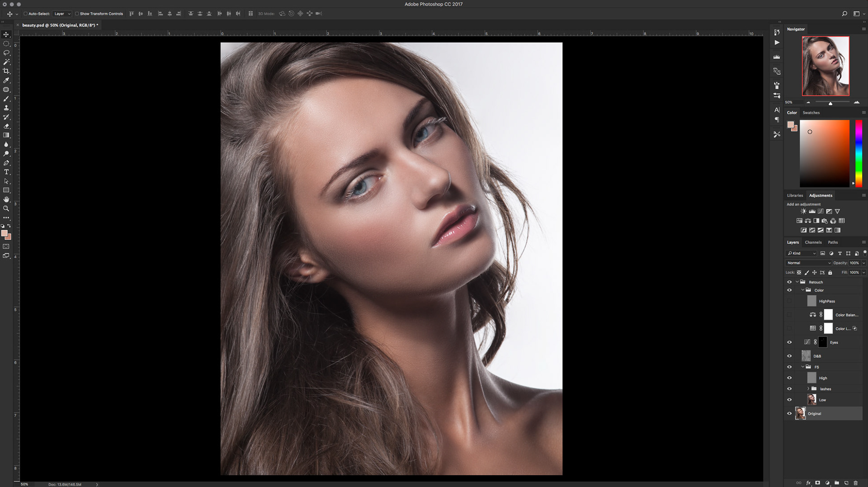Switch to the Libraries tab

pyautogui.click(x=795, y=195)
